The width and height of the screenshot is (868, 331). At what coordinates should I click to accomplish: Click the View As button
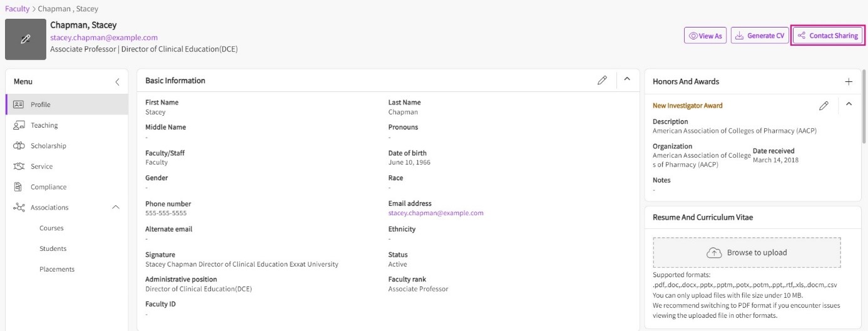[705, 36]
